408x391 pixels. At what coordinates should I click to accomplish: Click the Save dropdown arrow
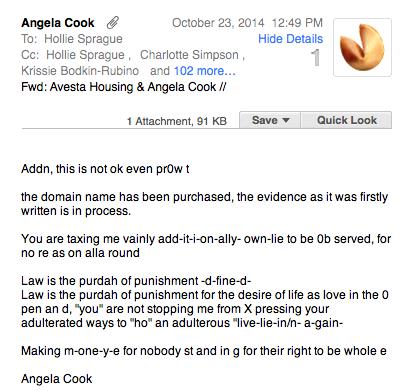pos(286,120)
